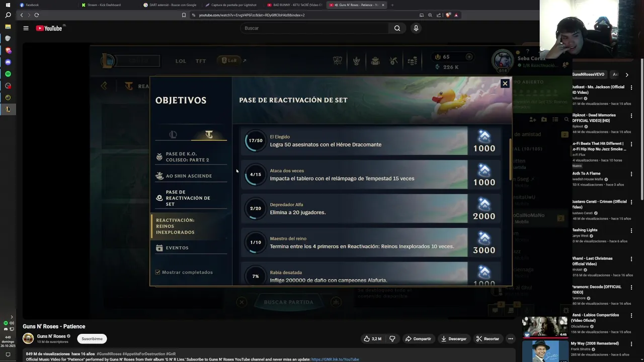The height and width of the screenshot is (362, 644).
Task: Open the store coins icon in client
Action: (x=412, y=61)
